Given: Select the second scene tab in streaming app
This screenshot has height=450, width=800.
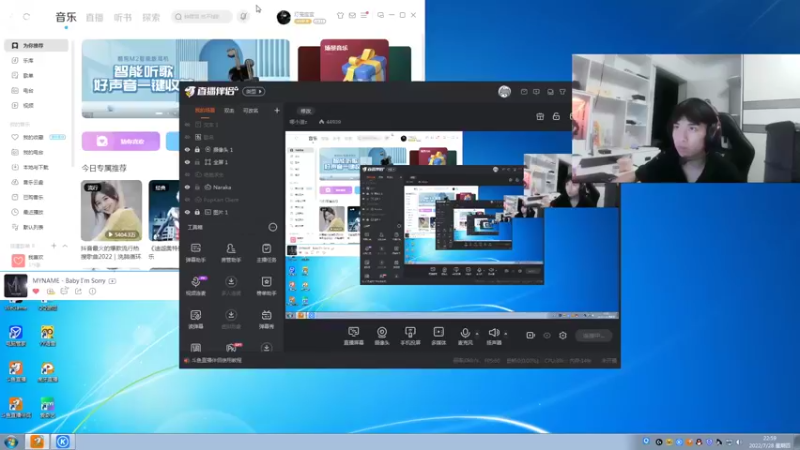Looking at the screenshot, I should point(229,110).
